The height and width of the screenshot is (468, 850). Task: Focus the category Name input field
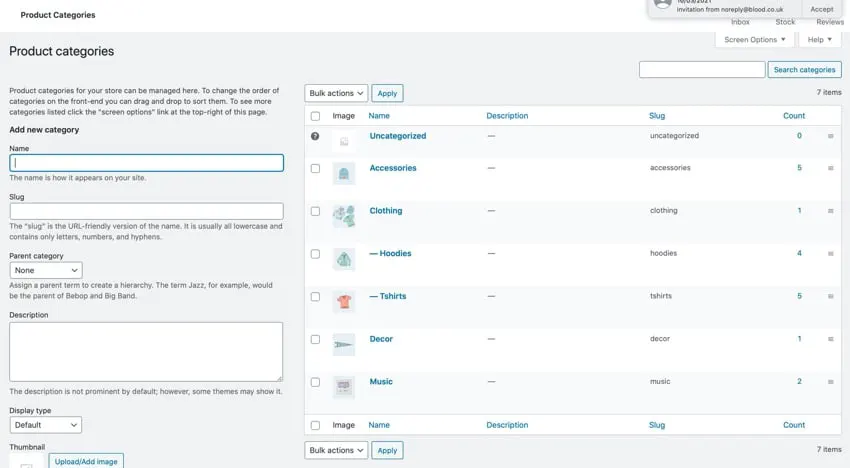coord(146,163)
